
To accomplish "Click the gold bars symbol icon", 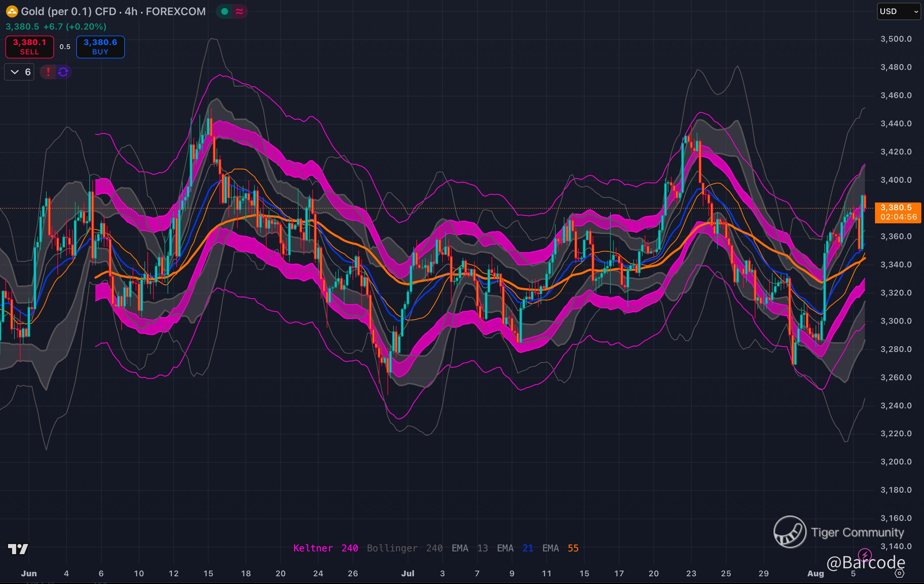I will [12, 11].
